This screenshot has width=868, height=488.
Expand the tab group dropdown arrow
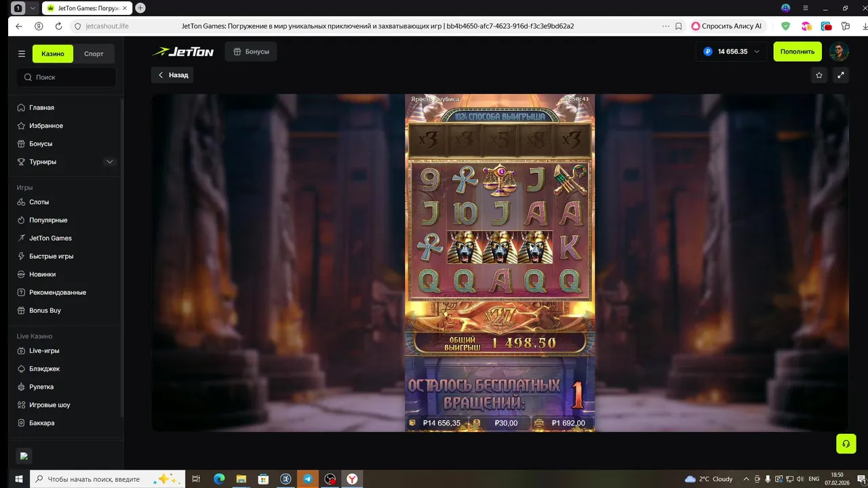tap(33, 8)
